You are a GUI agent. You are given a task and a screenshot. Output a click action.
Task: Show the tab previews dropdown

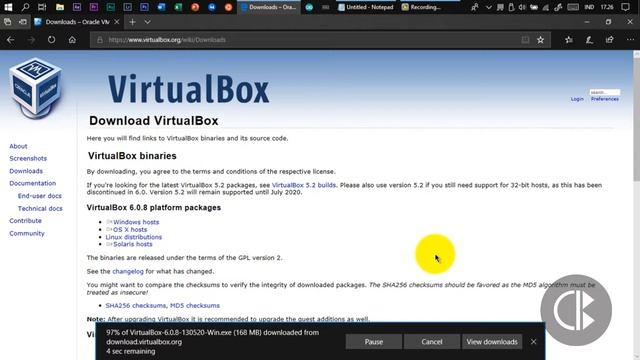[x=147, y=22]
